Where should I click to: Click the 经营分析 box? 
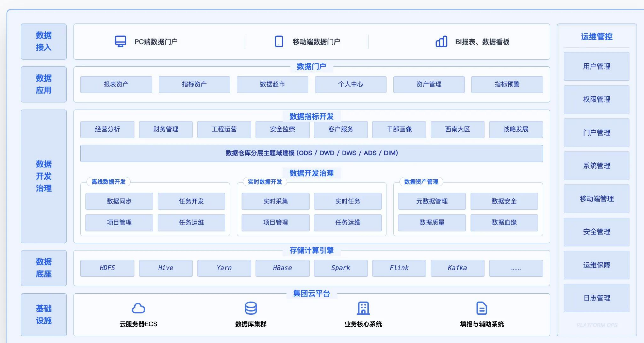pyautogui.click(x=107, y=129)
